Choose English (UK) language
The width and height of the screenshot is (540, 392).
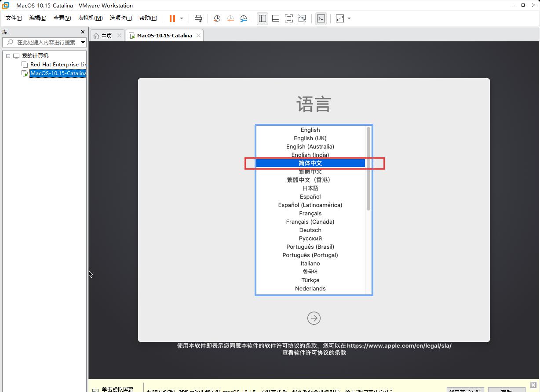[310, 138]
